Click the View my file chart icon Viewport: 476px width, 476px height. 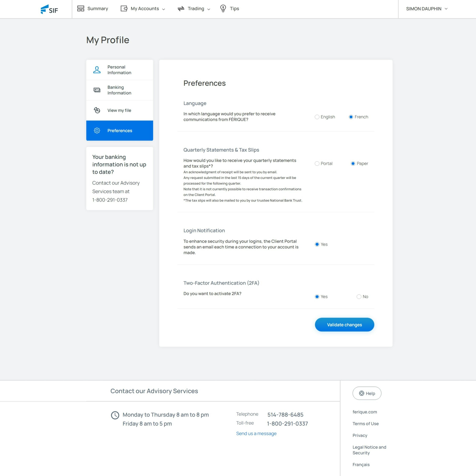point(97,110)
